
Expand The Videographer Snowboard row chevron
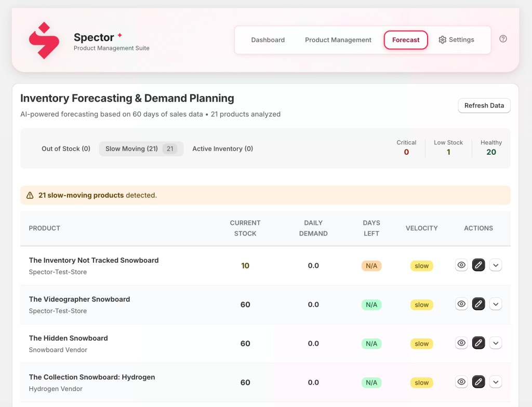(x=496, y=304)
